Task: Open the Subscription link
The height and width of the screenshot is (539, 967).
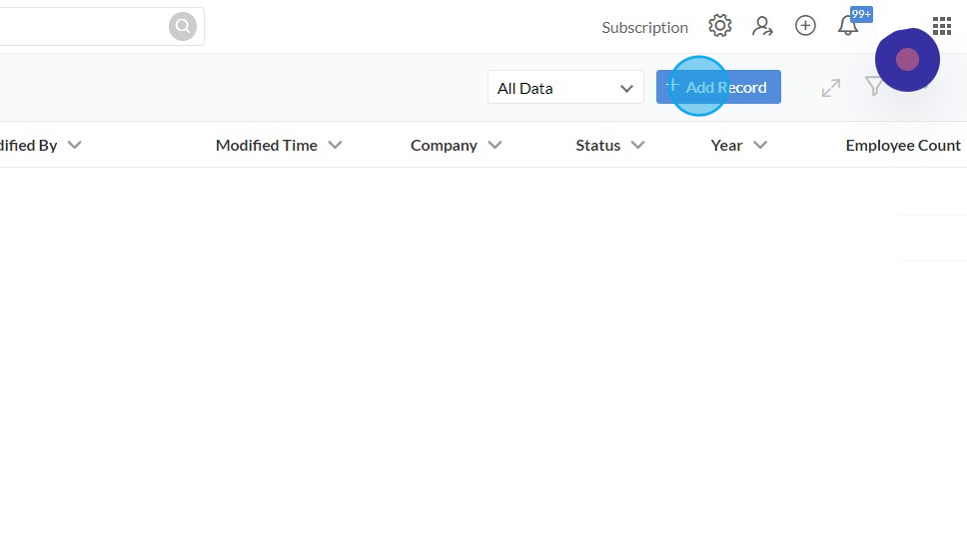Action: [644, 28]
